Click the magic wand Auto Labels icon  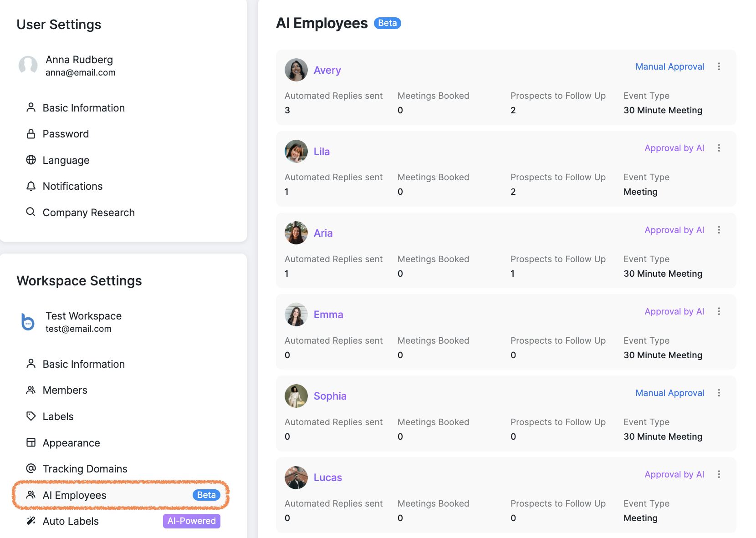[31, 521]
